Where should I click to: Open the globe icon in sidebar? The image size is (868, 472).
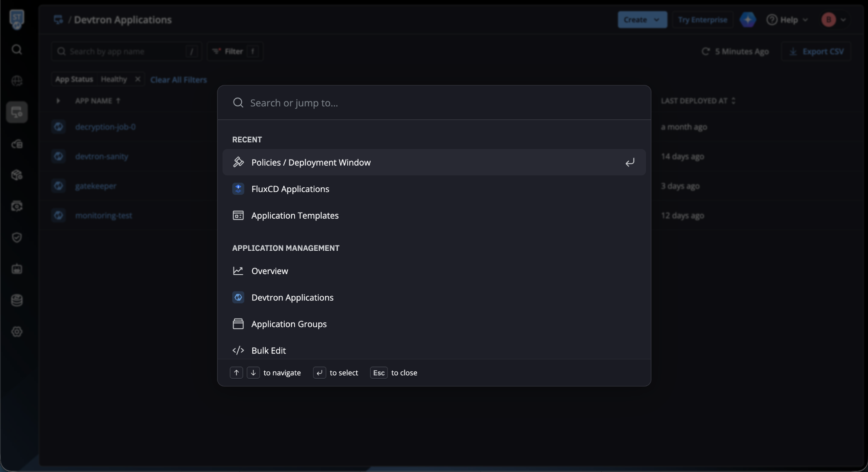pyautogui.click(x=16, y=81)
